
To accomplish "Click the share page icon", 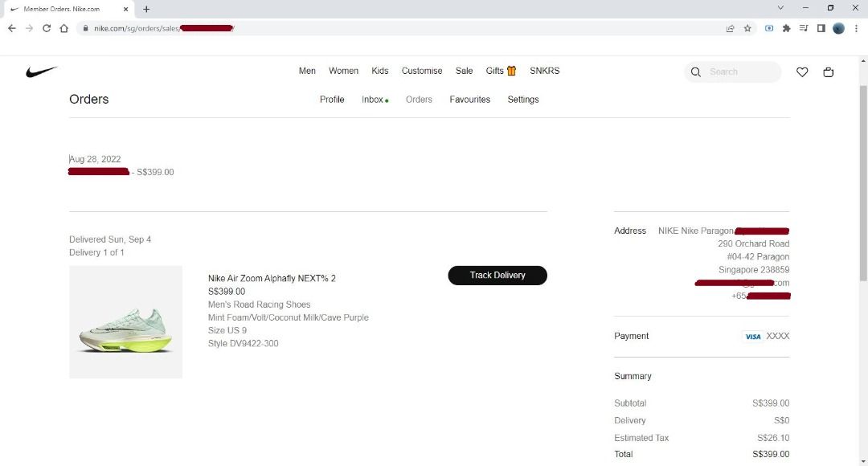I will 730,28.
